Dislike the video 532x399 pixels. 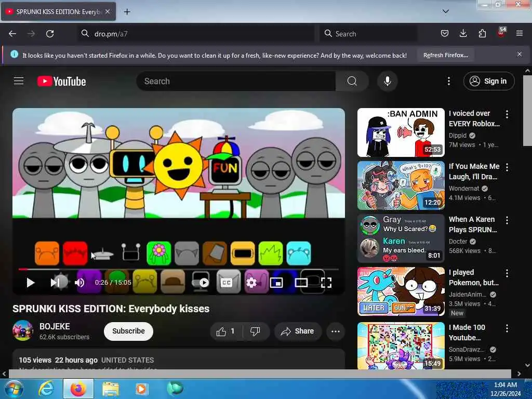tap(255, 331)
